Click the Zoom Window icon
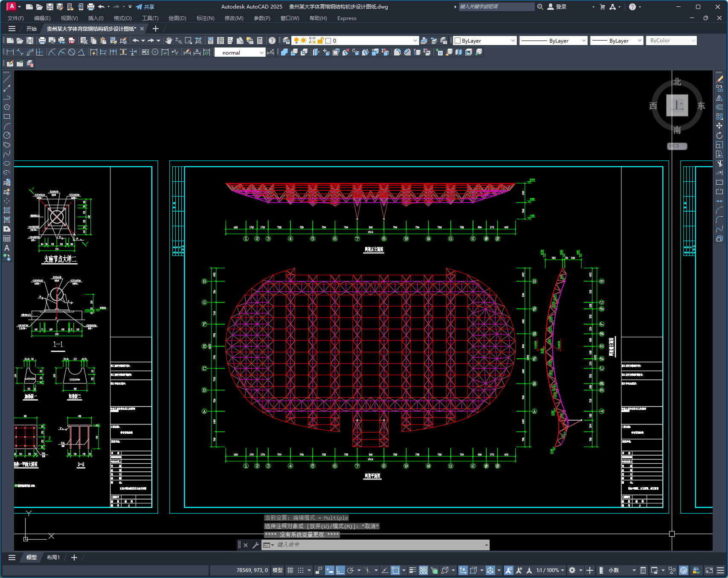This screenshot has width=728, height=578. pos(189,41)
